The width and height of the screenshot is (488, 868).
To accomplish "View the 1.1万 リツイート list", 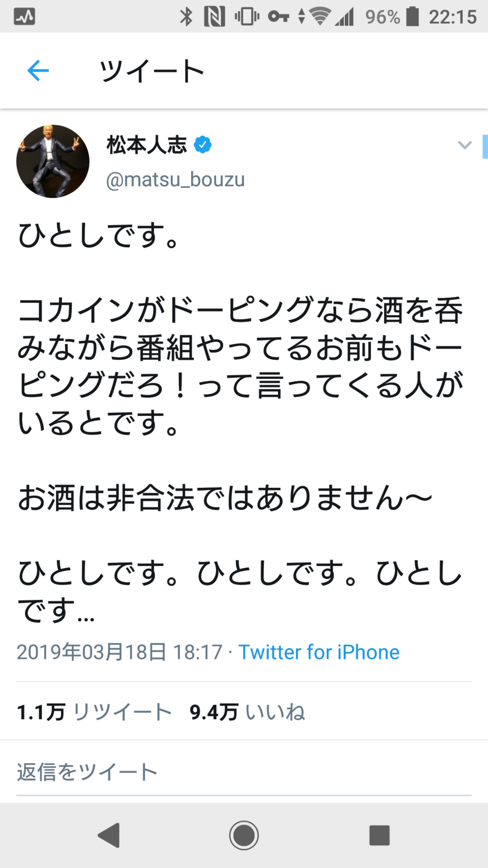I will tap(94, 712).
